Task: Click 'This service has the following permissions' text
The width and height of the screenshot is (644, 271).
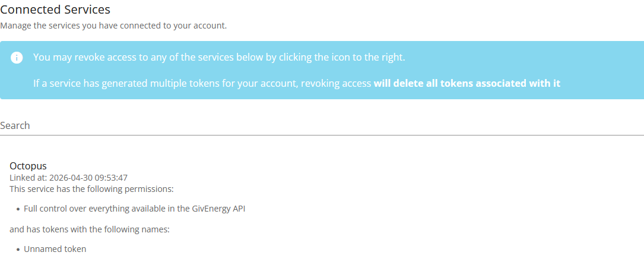Action: (91, 189)
